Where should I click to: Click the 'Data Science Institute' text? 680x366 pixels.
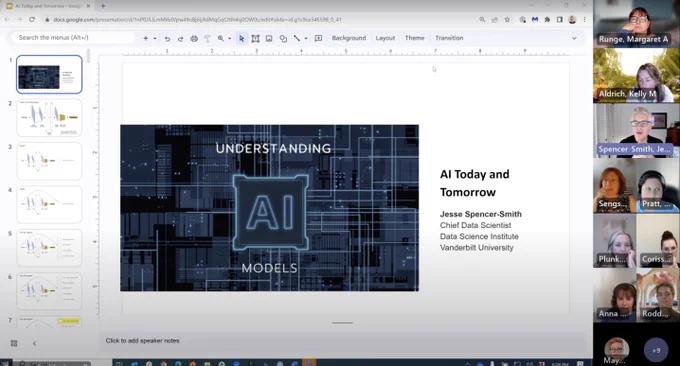pos(479,237)
